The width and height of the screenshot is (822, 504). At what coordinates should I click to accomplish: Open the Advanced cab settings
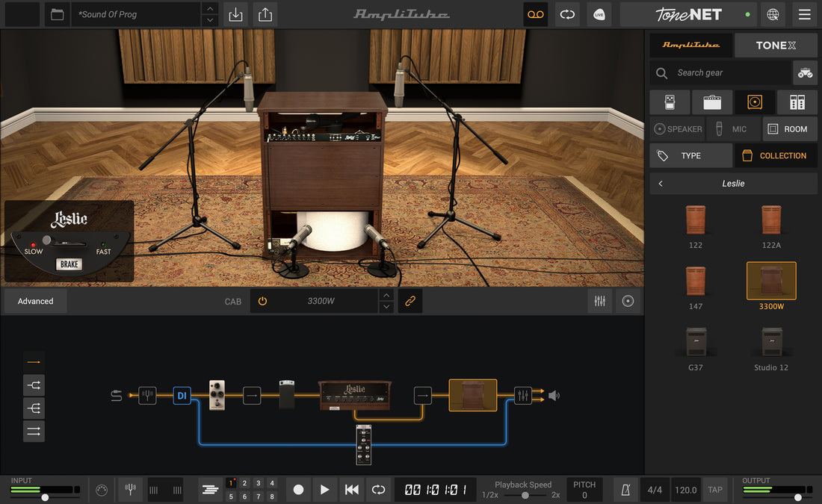coord(36,301)
